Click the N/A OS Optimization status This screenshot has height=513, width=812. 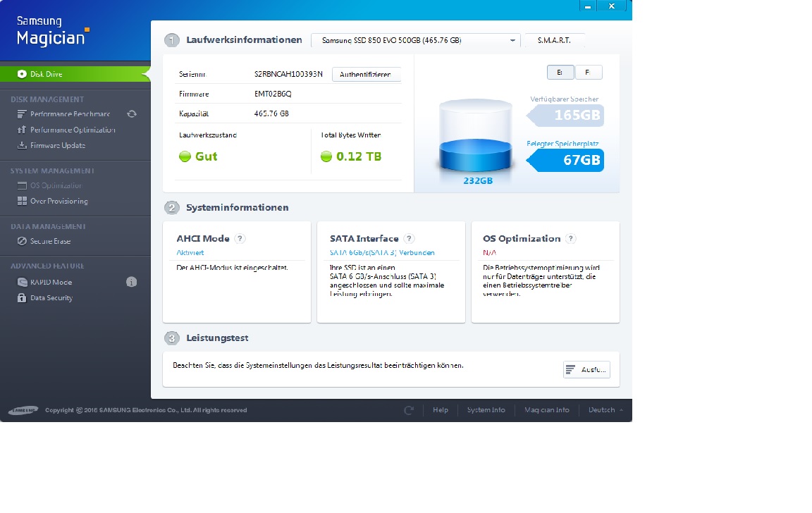click(489, 252)
